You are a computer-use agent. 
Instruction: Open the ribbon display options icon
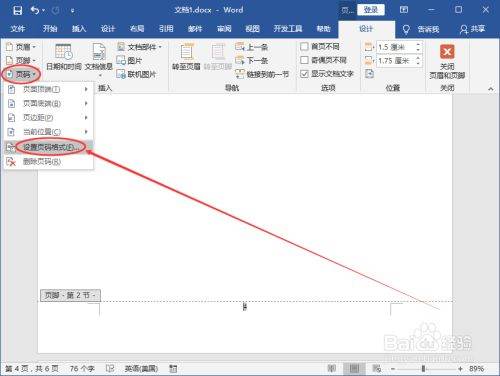pos(404,10)
